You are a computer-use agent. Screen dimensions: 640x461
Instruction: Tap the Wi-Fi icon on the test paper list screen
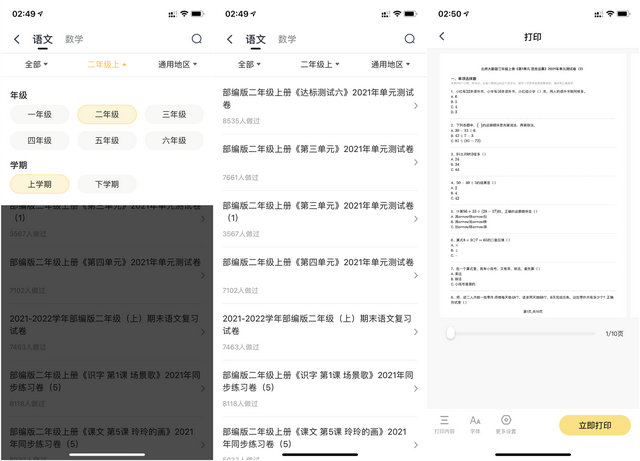397,14
